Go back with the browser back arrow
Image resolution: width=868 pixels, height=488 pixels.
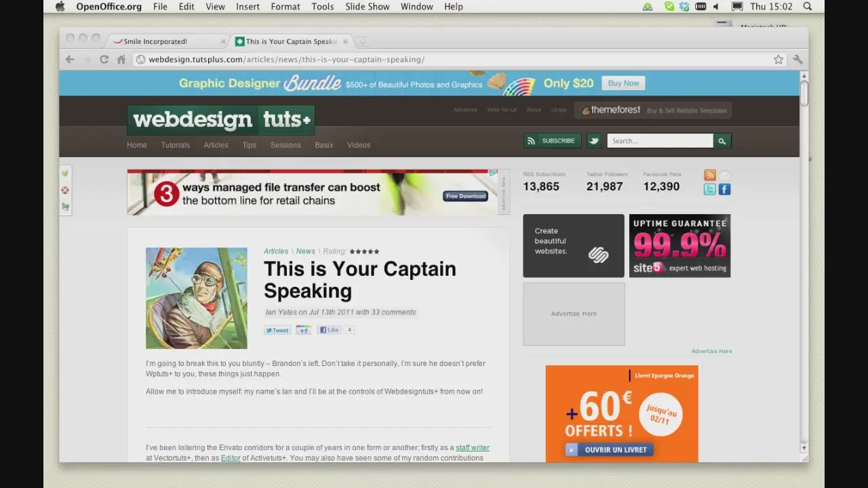(x=70, y=60)
